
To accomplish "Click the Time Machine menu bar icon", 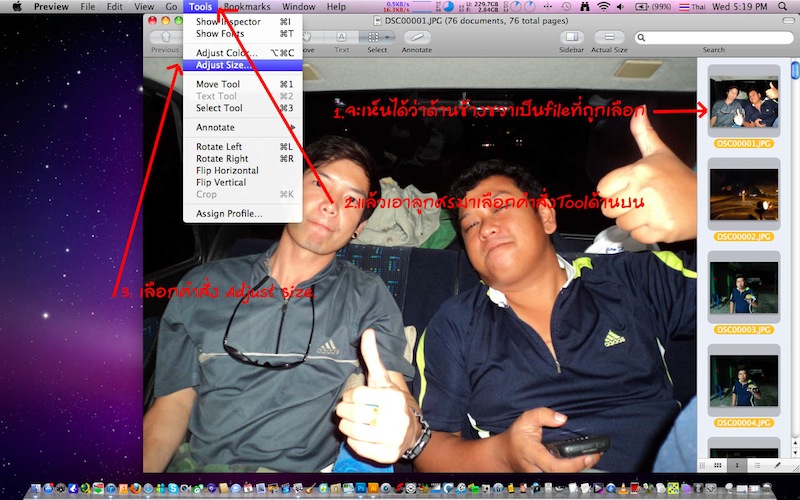I will pyautogui.click(x=566, y=7).
